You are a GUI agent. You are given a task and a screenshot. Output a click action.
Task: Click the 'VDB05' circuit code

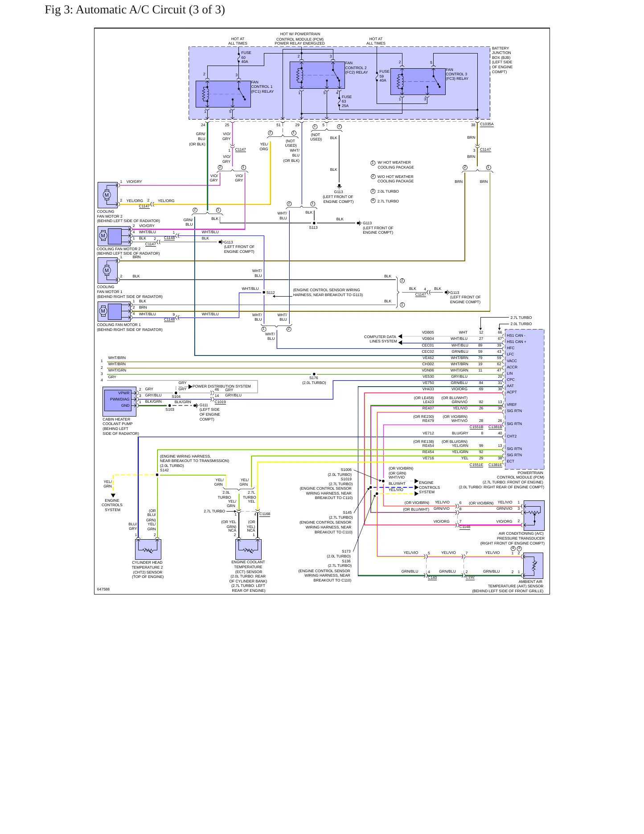pyautogui.click(x=428, y=332)
